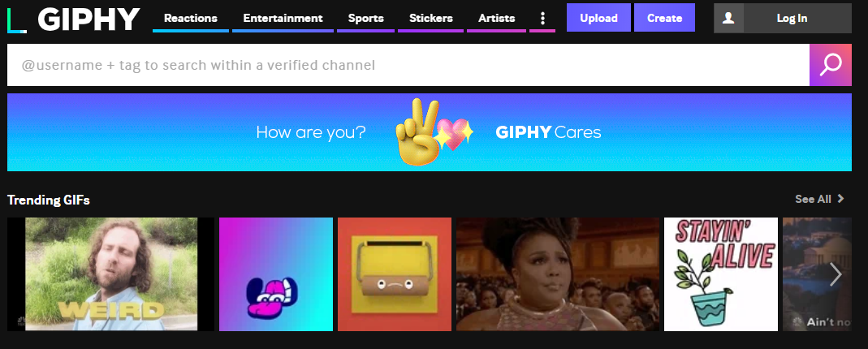Click the Create button
The image size is (868, 349).
click(x=664, y=18)
